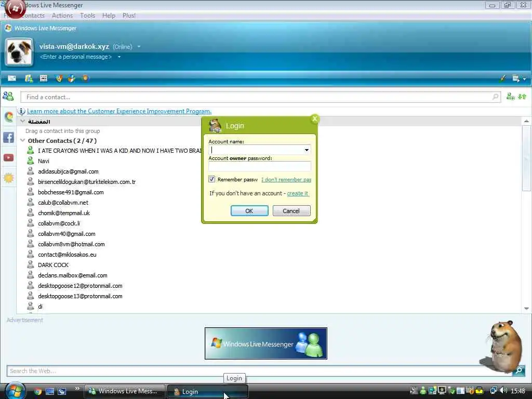Select contact bobchesse491@gmail.com
This screenshot has width=532, height=399.
coord(71,192)
